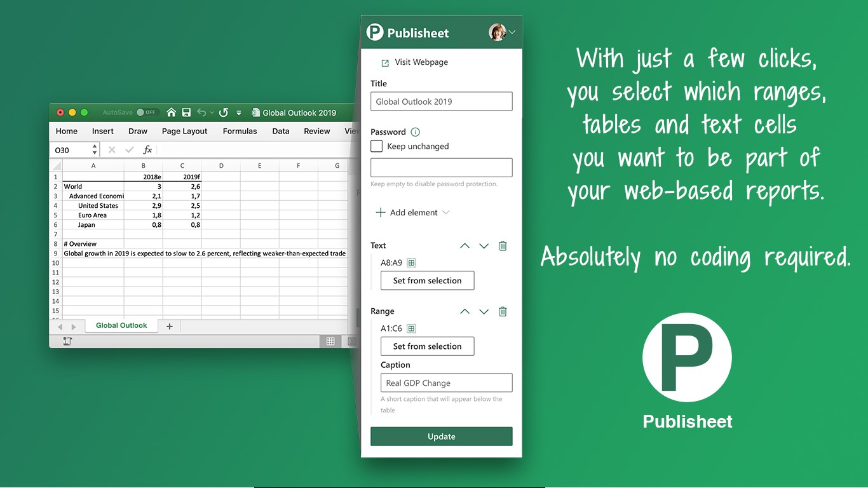Move the Text element up
The image size is (868, 488).
pyautogui.click(x=465, y=246)
